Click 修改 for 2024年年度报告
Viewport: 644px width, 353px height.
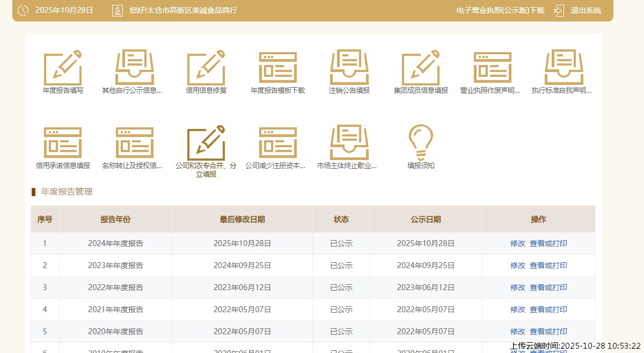coord(517,243)
